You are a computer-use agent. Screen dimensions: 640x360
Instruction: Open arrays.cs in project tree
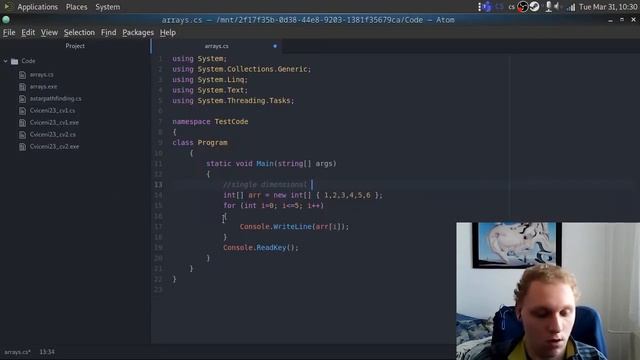pyautogui.click(x=41, y=75)
